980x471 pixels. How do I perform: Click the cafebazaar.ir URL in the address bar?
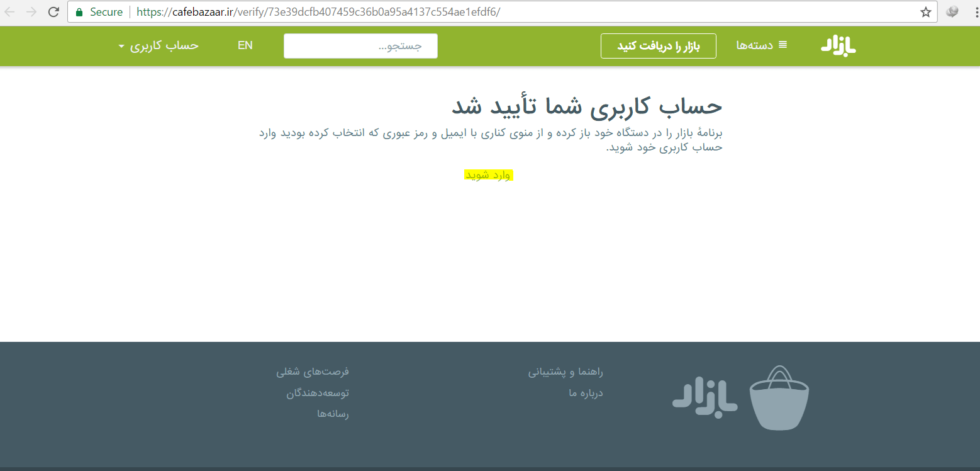(x=318, y=12)
